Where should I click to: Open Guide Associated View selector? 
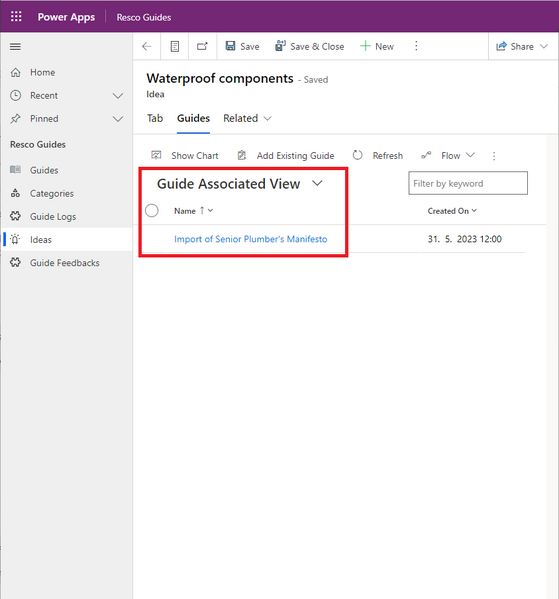240,184
